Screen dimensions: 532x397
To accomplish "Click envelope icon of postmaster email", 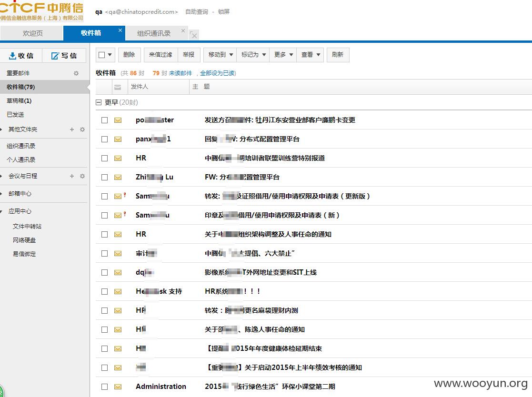I will (118, 120).
